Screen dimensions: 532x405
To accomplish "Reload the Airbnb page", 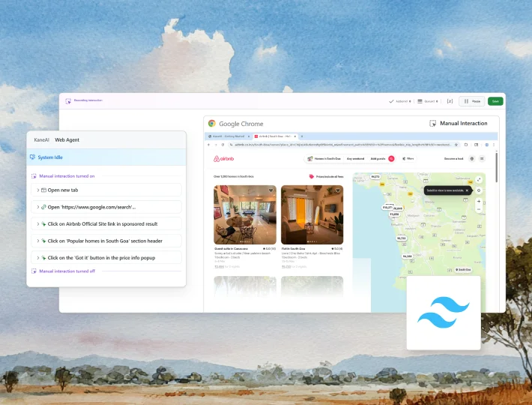I will 223,145.
